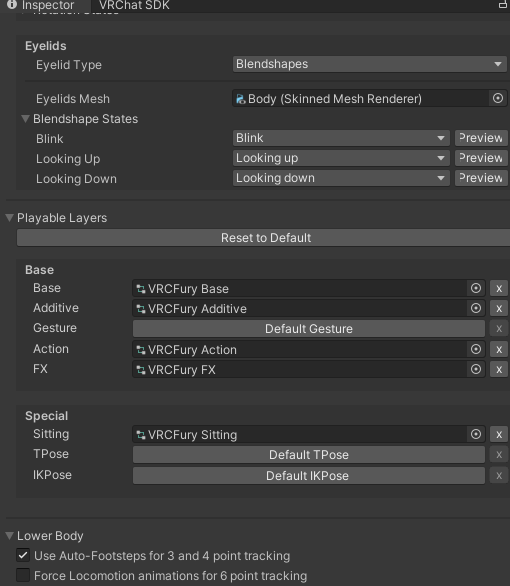This screenshot has height=586, width=510.
Task: Click the Inspector tab info icon
Action: pos(12,4)
